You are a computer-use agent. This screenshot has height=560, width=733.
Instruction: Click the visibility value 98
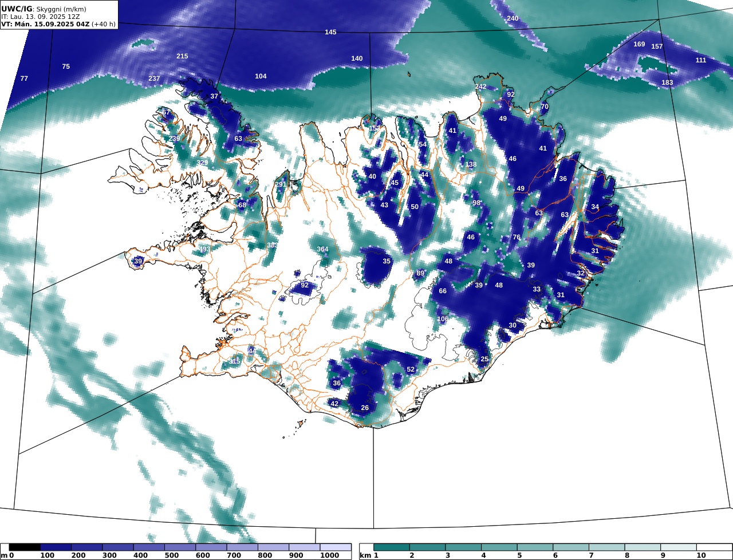pos(476,203)
